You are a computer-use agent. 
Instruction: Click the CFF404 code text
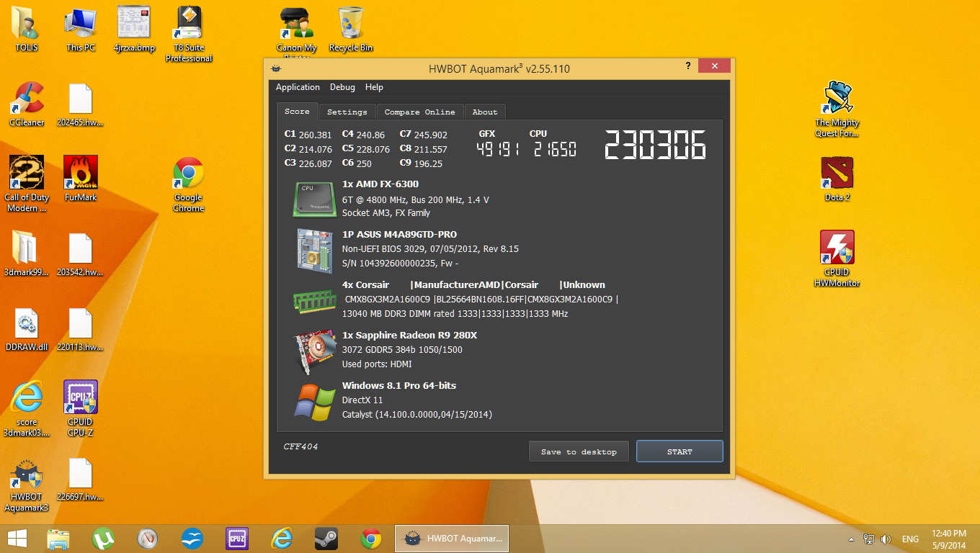[300, 446]
